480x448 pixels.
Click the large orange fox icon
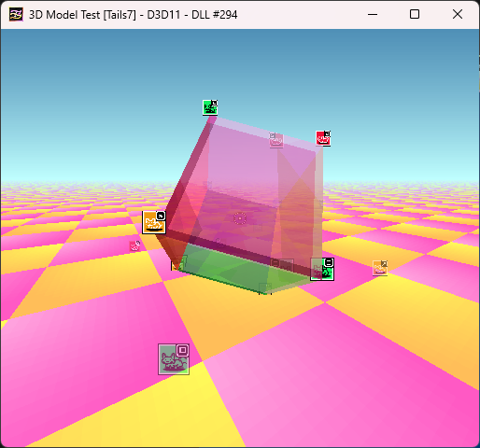[154, 222]
